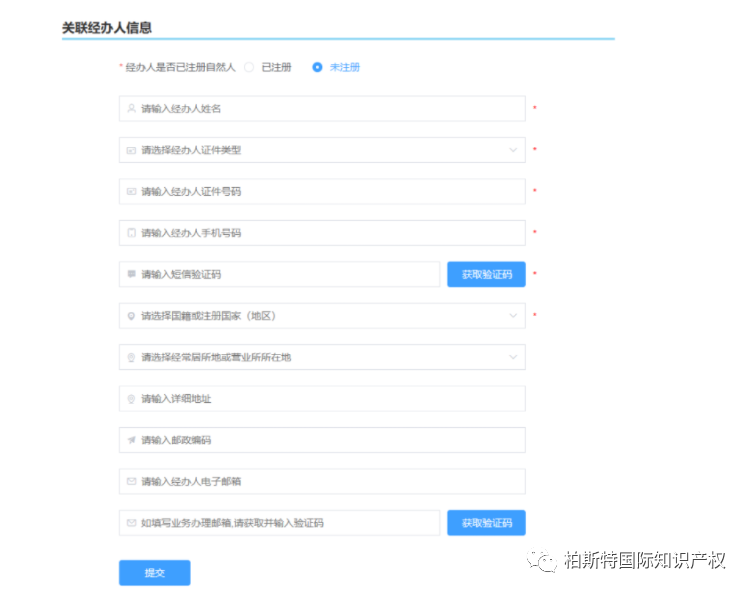Click the 关联经办人信息 section heading

[107, 28]
